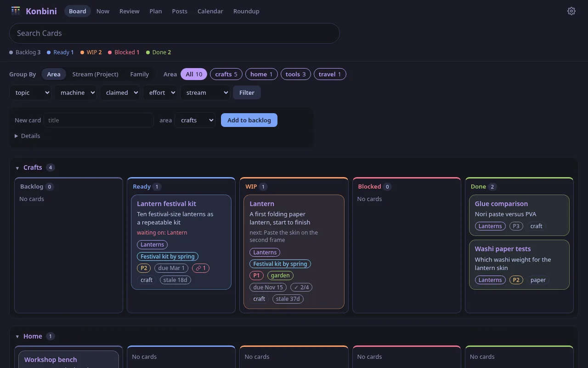This screenshot has height=368, width=588.
Task: Click the Konbini logo icon
Action: coord(16,11)
